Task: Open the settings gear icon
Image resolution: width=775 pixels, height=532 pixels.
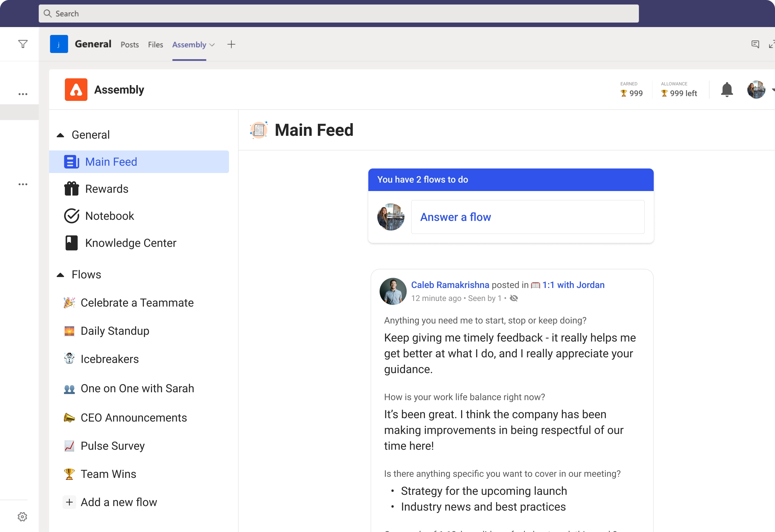Action: point(22,517)
